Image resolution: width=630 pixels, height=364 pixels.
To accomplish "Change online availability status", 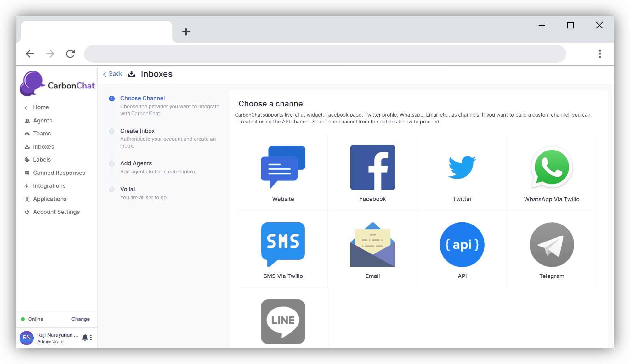I will [x=80, y=319].
